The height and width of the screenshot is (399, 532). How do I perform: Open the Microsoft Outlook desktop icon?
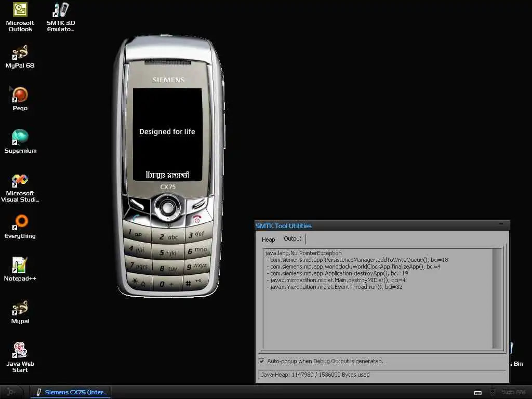point(20,17)
